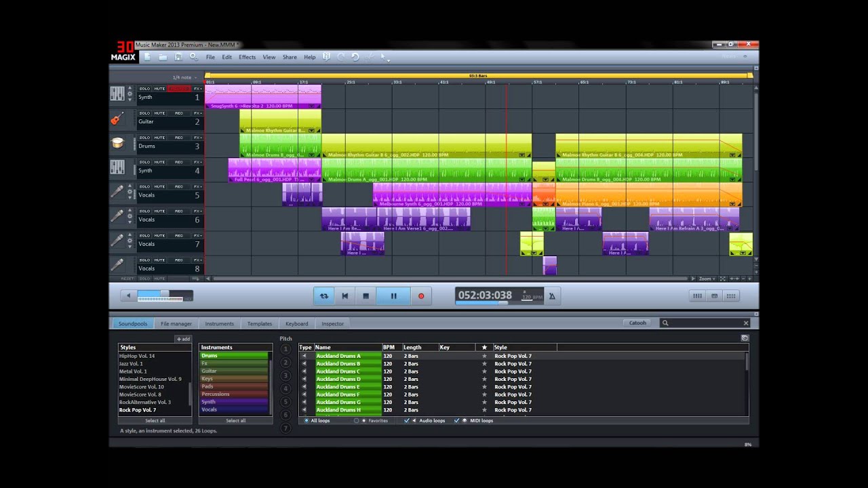Screen dimensions: 868x488
Task: Open FX dropdown on Vocals track 6
Action: pos(197,211)
